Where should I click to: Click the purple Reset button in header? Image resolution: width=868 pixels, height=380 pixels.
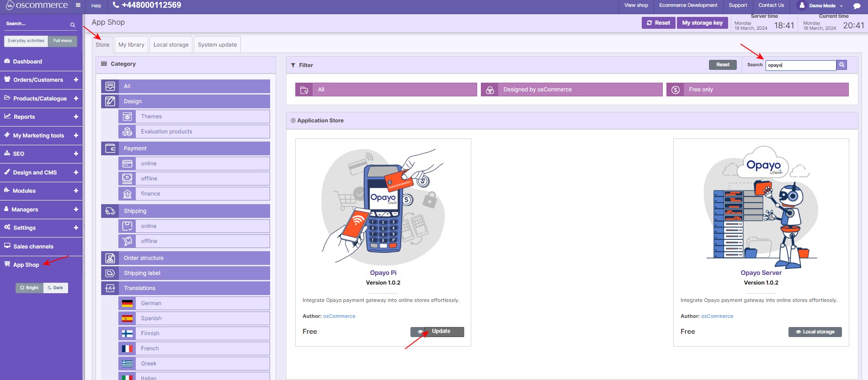click(658, 23)
